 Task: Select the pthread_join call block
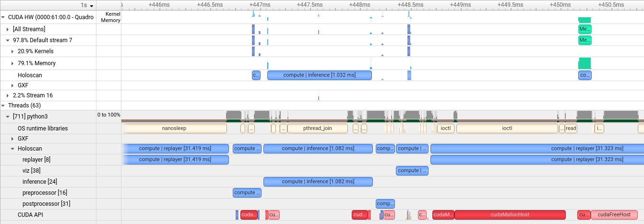318,129
